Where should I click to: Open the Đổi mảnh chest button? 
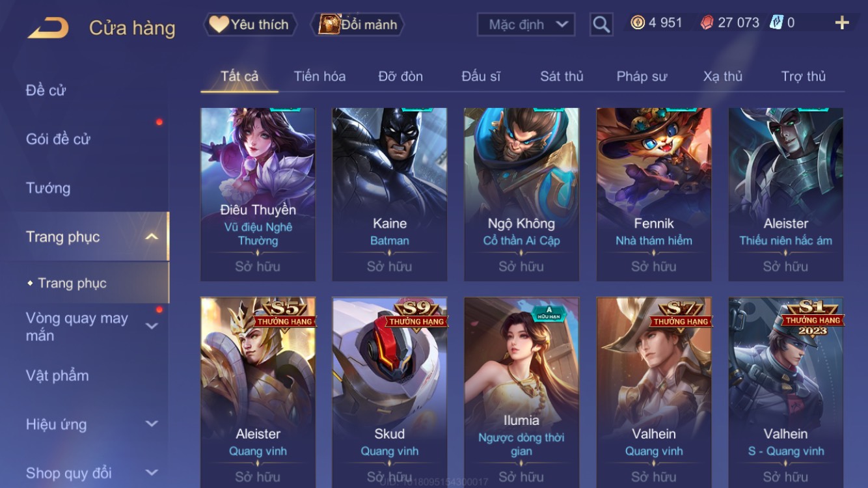tap(359, 25)
